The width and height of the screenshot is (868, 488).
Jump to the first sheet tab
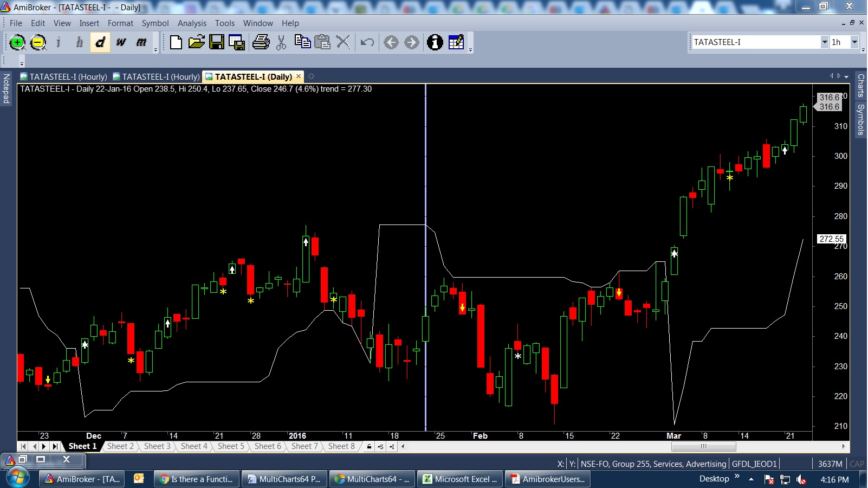click(x=23, y=446)
